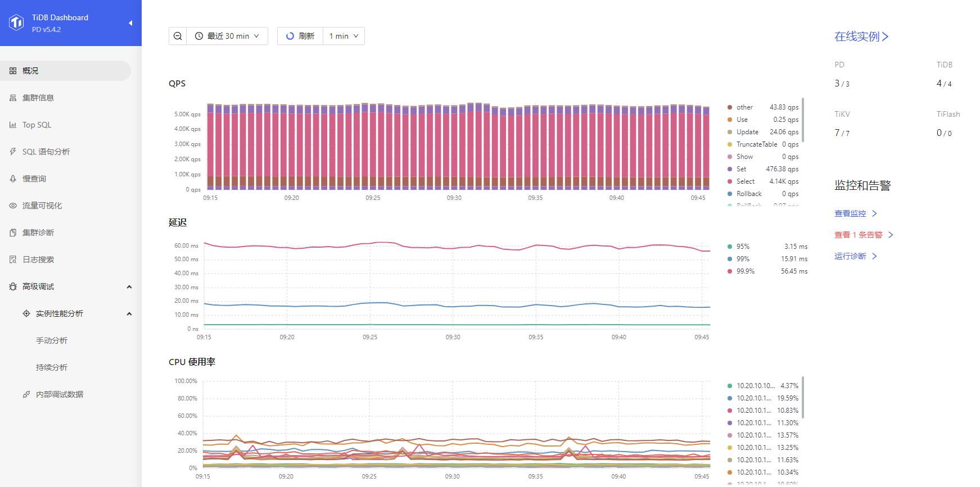
Task: Toggle the 95% latency legend entry
Action: [x=767, y=247]
